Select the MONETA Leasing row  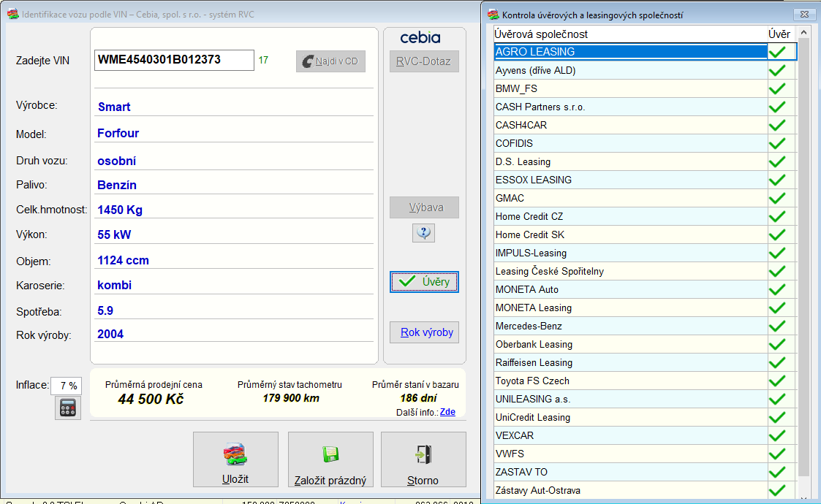[645, 308]
